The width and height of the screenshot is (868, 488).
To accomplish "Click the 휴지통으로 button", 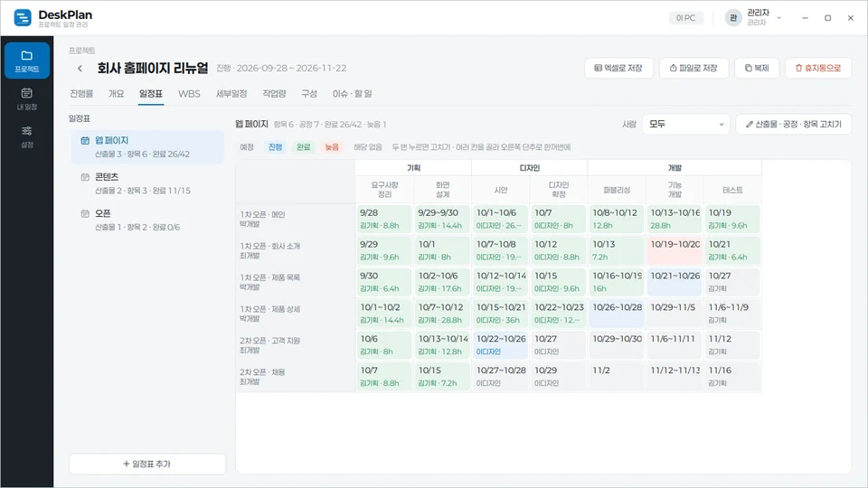I will click(818, 68).
